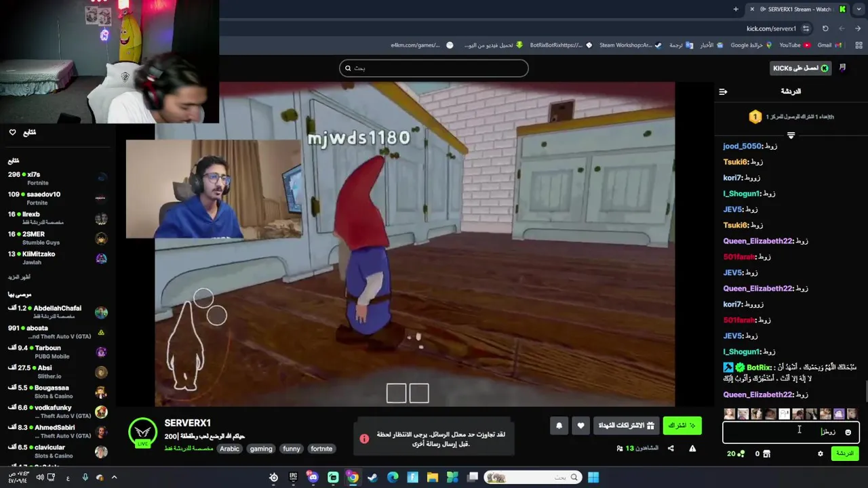The width and height of the screenshot is (868, 488).
Task: Subscribe with the green subscribe button
Action: tap(682, 426)
